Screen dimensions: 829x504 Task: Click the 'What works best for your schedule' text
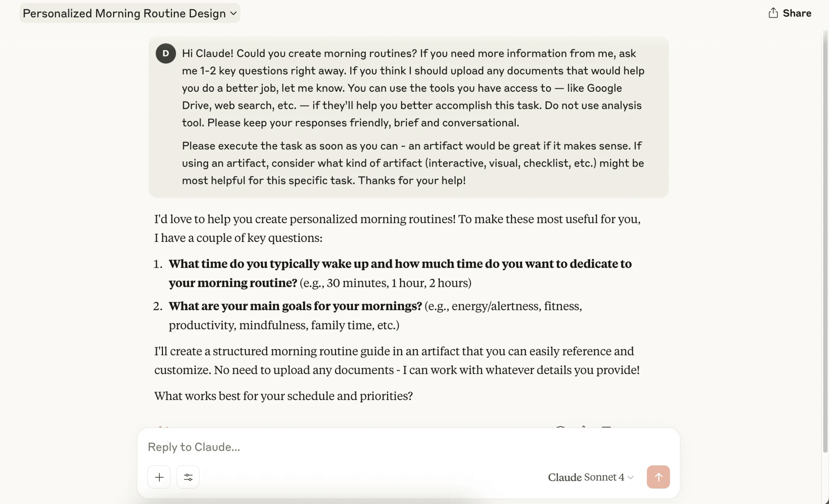point(283,396)
